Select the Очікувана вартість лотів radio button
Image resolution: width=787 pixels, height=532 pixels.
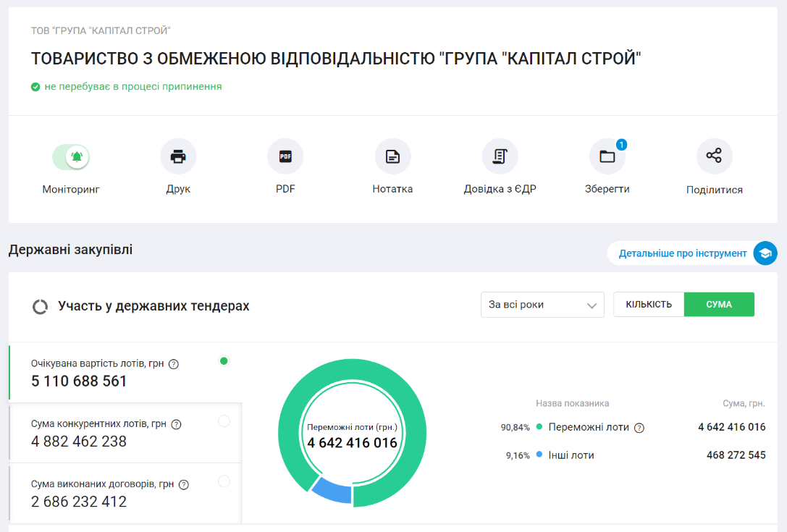[x=224, y=360]
